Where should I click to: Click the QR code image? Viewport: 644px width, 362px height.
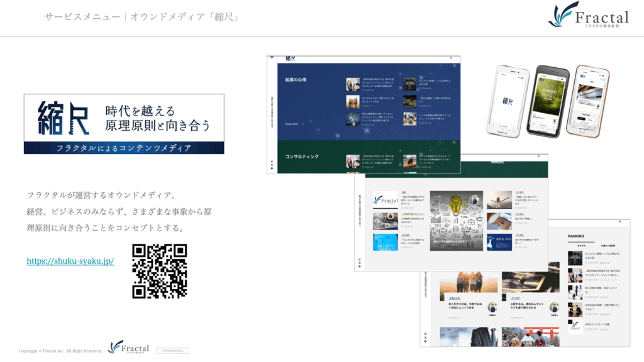(160, 271)
